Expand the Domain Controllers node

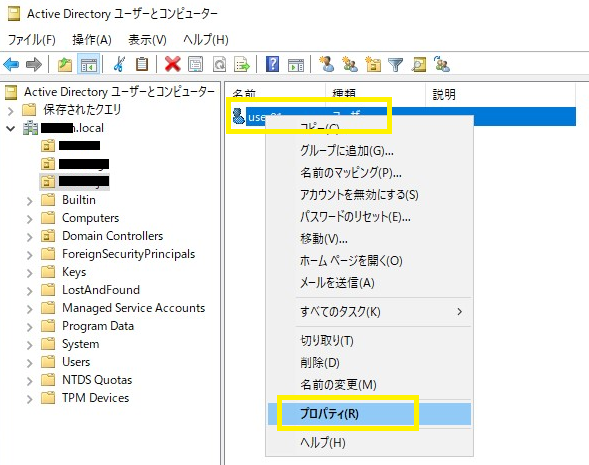[29, 237]
